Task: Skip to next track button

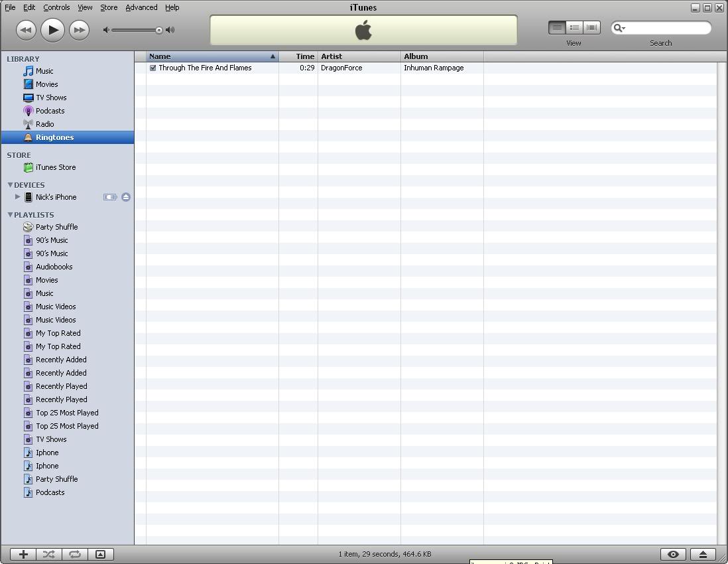Action: pyautogui.click(x=79, y=31)
